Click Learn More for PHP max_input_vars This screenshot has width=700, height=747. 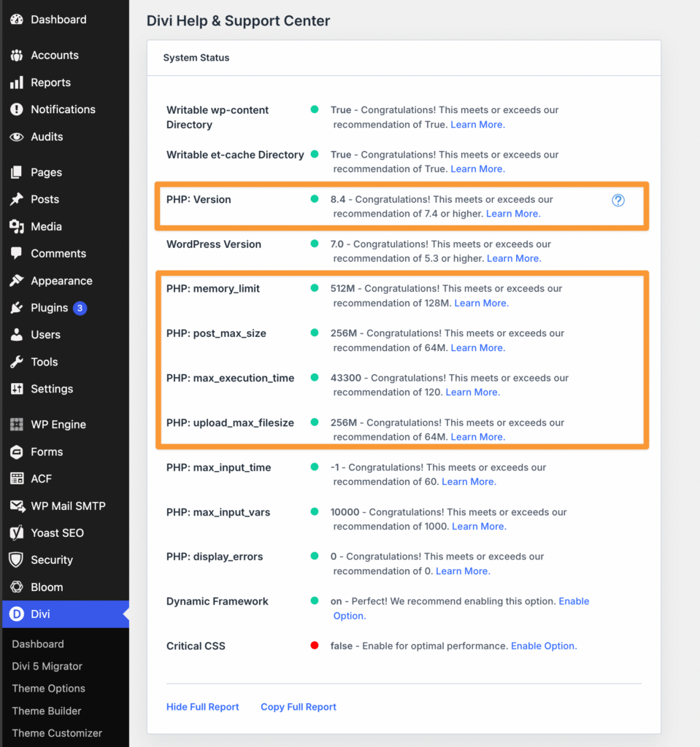pyautogui.click(x=479, y=527)
